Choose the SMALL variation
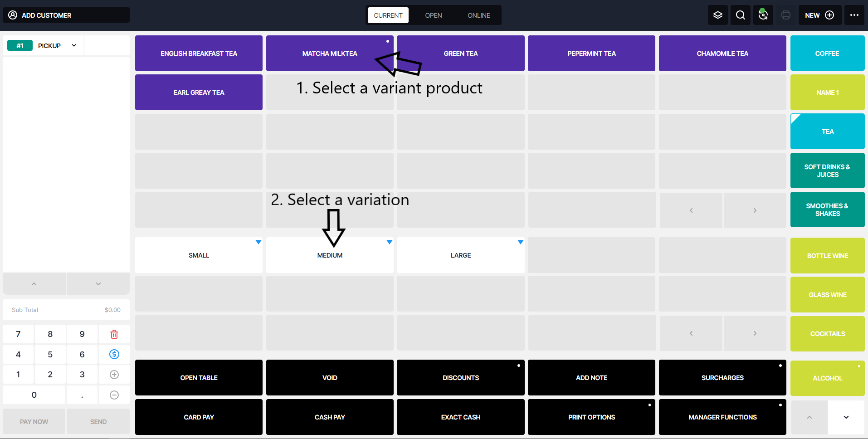Viewport: 868px width, 439px height. click(199, 255)
